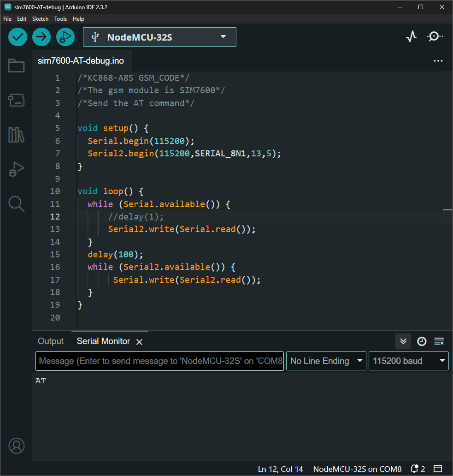Open the Sketch menu
The width and height of the screenshot is (453, 476).
(40, 19)
